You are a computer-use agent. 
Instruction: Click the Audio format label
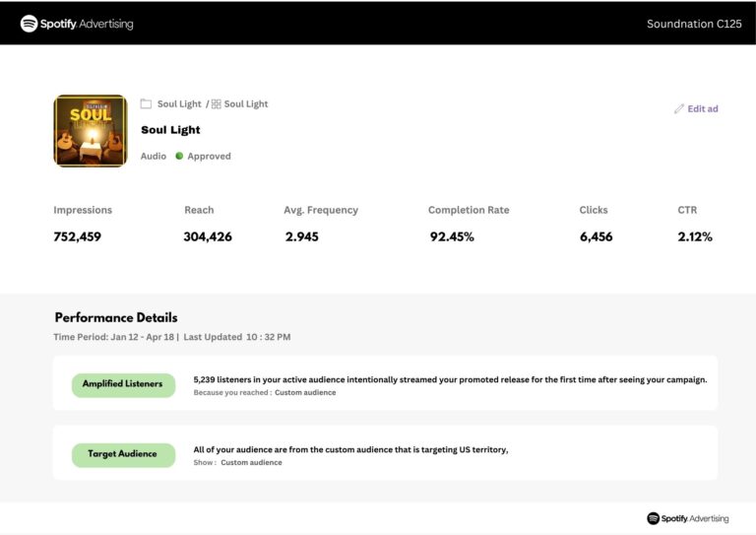(154, 157)
